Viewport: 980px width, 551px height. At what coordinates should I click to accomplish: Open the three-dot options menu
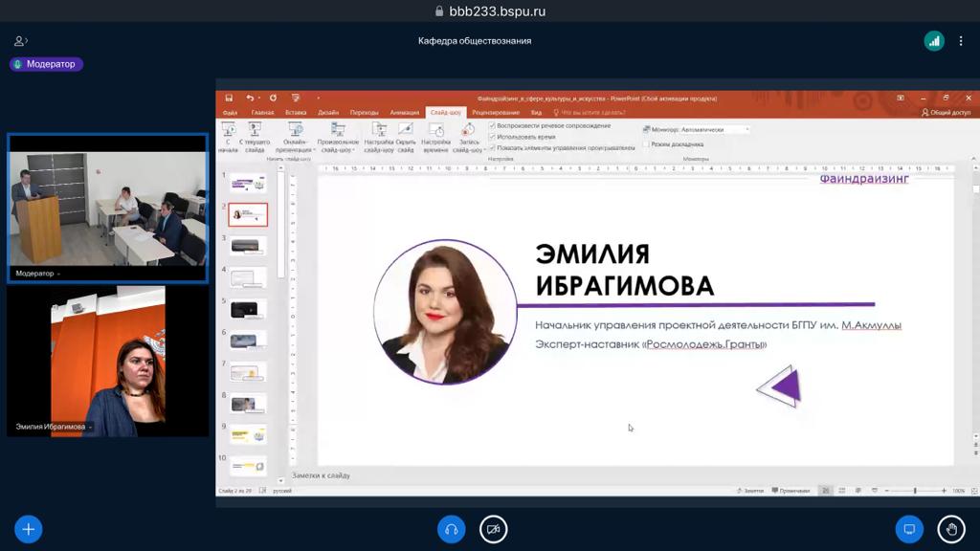pyautogui.click(x=961, y=41)
